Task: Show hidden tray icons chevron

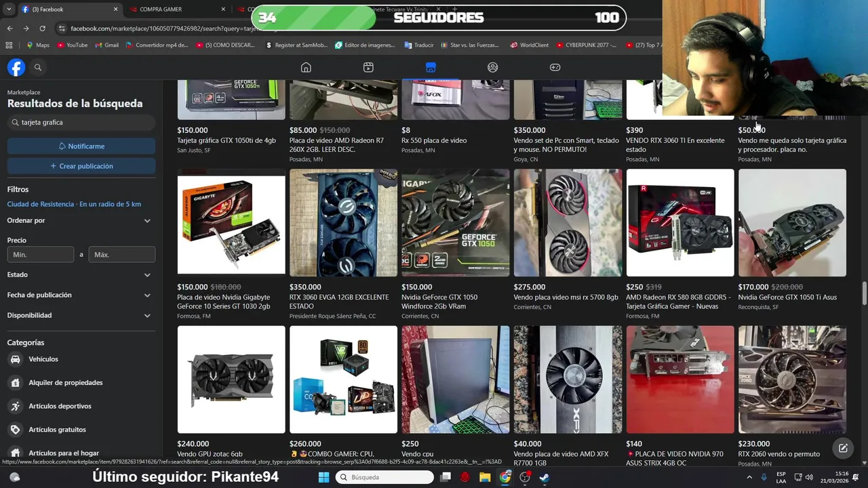Action: (749, 477)
